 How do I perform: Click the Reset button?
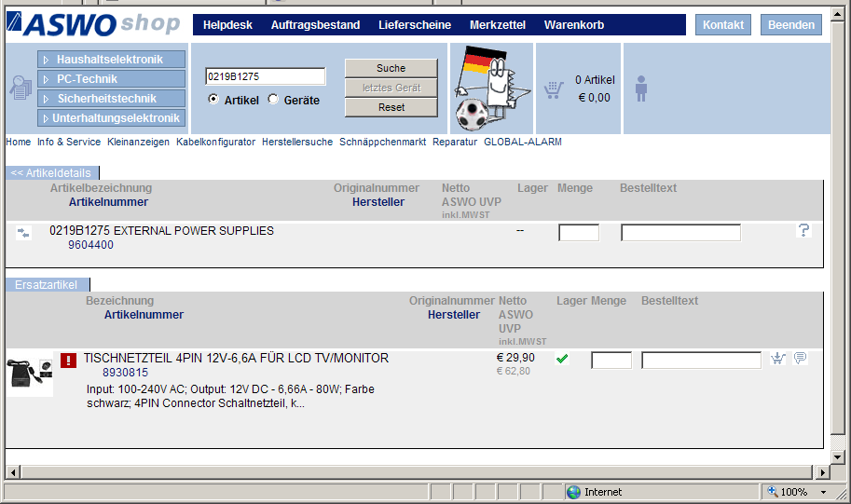pyautogui.click(x=391, y=107)
